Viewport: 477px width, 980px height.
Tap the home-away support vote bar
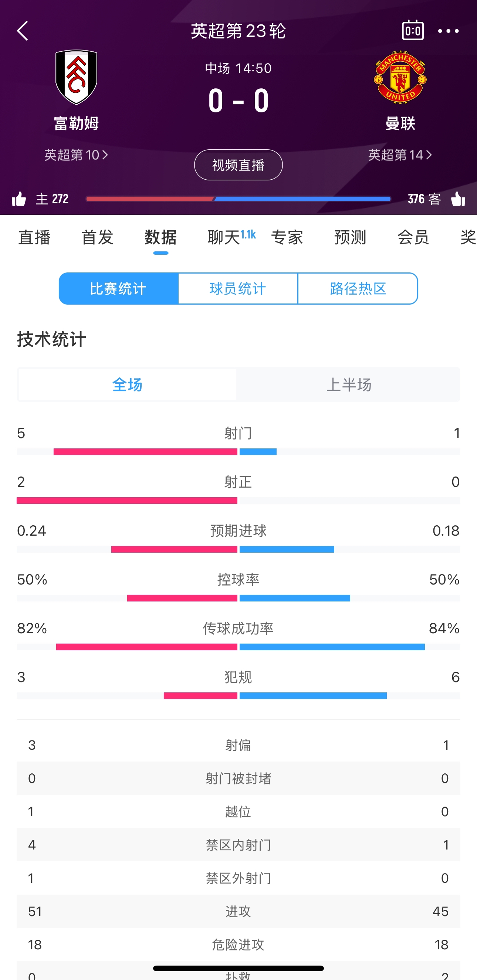[x=238, y=199]
